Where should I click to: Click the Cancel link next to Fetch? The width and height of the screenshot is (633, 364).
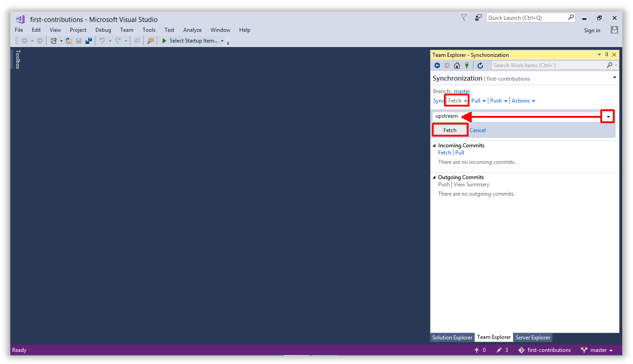pos(478,130)
